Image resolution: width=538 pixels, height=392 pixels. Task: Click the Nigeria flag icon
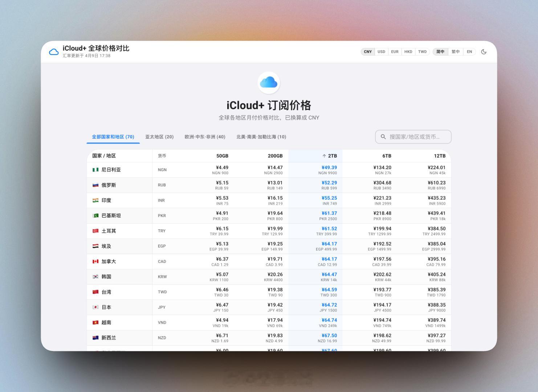point(95,170)
